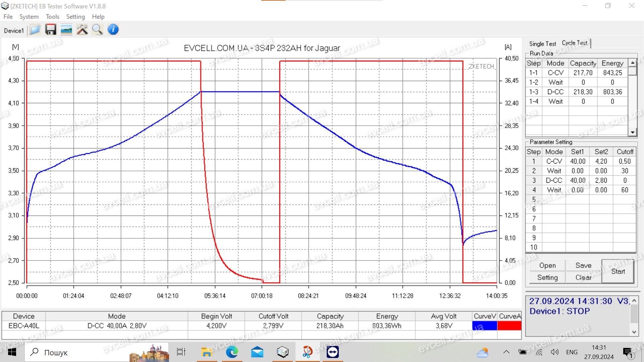644x362 pixels.
Task: Select step 4 Cutoff cell 60
Action: pyautogui.click(x=625, y=190)
